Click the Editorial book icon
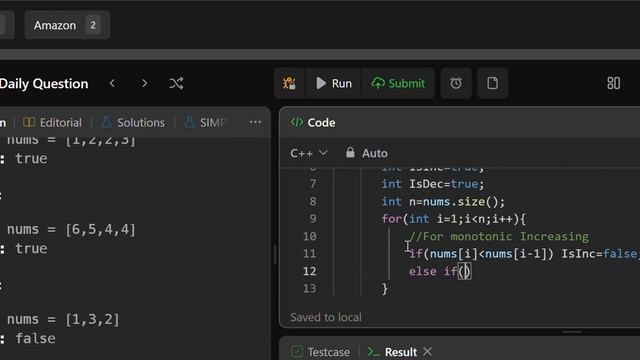This screenshot has height=360, width=640. (29, 122)
